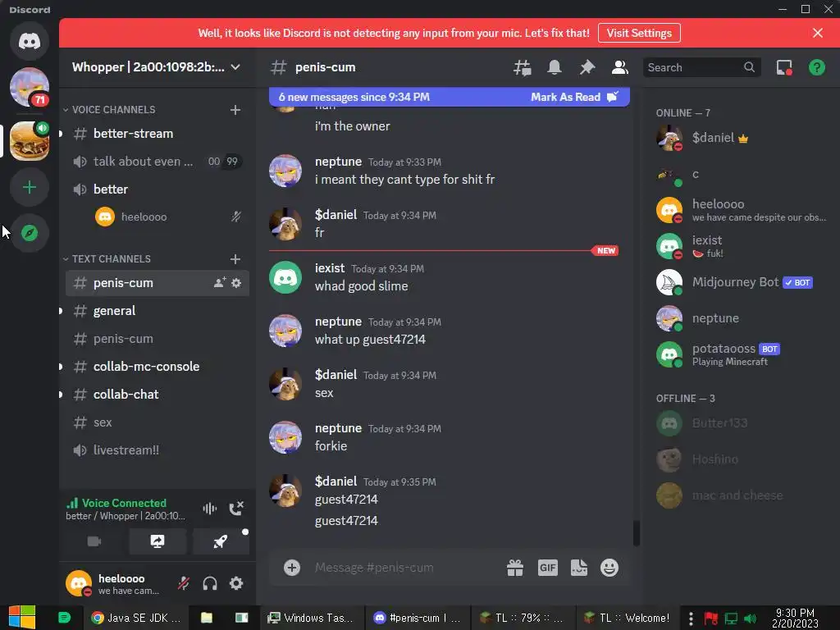Toggle the member list visibility
840x630 pixels.
pos(620,67)
